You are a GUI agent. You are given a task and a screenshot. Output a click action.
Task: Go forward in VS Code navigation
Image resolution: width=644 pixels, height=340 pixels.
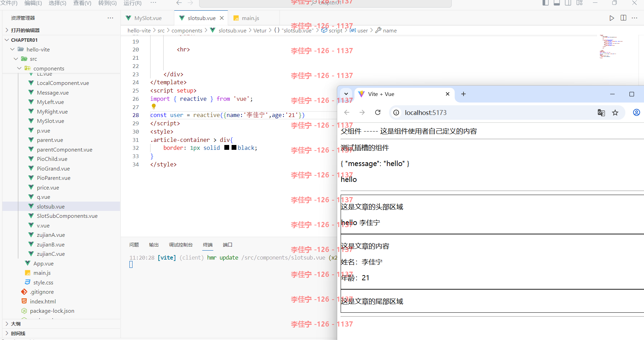pyautogui.click(x=191, y=3)
